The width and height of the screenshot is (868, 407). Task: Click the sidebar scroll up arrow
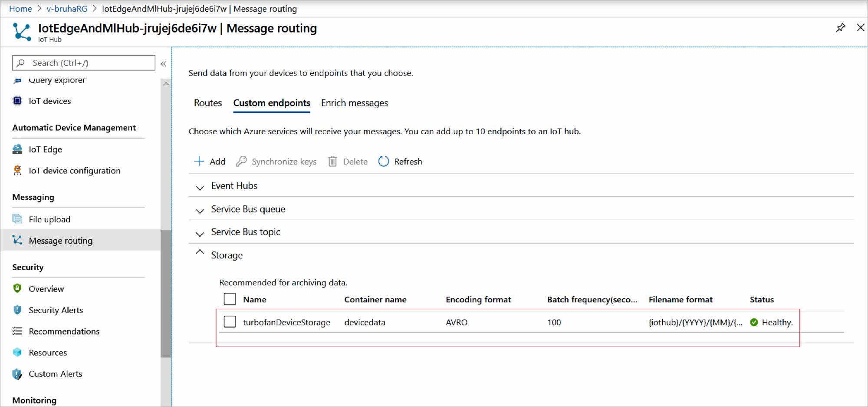pos(166,84)
